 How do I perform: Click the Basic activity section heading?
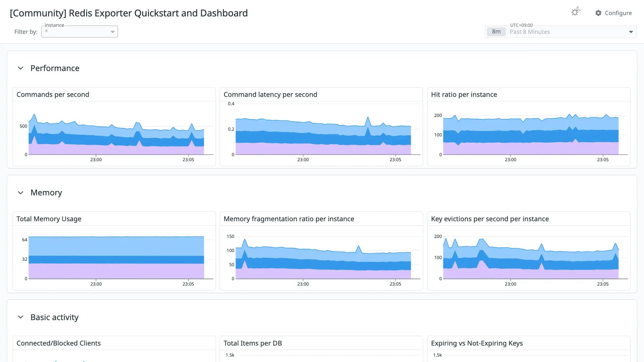[x=55, y=317]
